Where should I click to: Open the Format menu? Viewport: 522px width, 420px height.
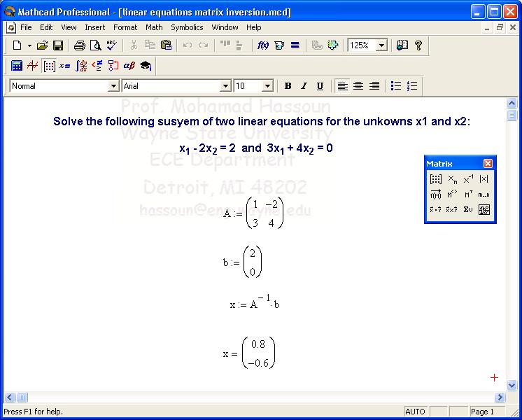(x=125, y=27)
